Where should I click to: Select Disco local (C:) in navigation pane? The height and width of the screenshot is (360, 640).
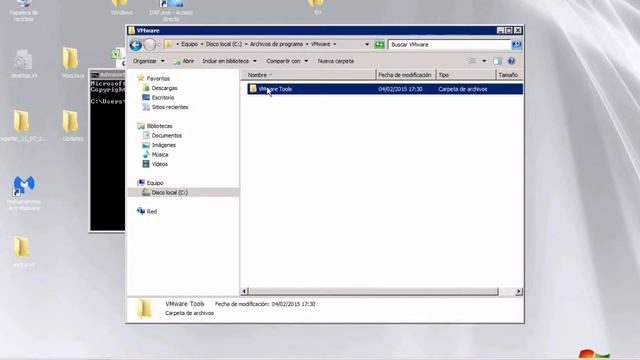coord(183,192)
